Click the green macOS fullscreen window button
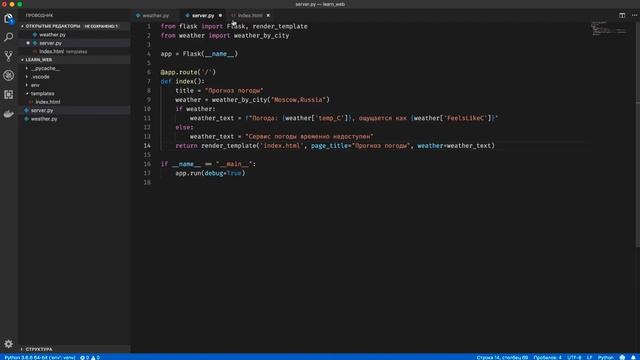 [x=20, y=4]
